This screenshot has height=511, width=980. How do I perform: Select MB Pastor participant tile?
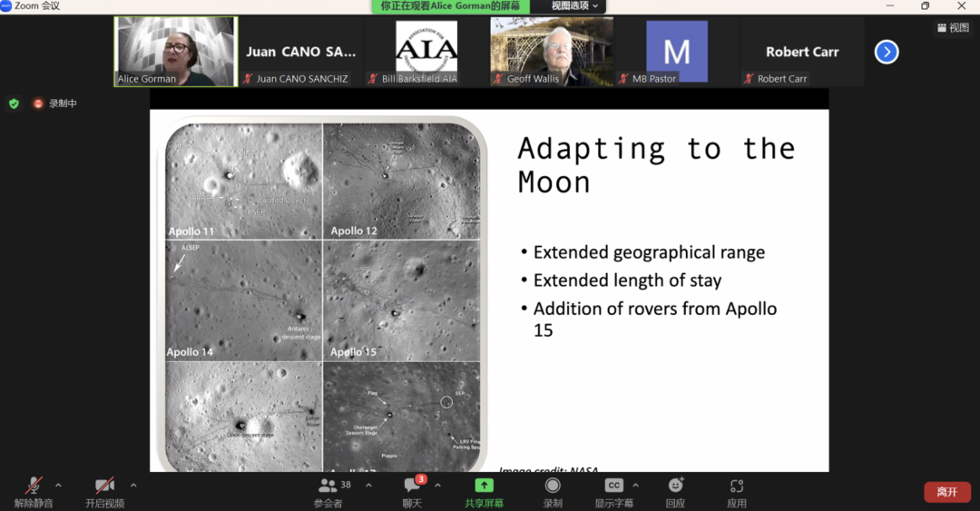coord(677,52)
